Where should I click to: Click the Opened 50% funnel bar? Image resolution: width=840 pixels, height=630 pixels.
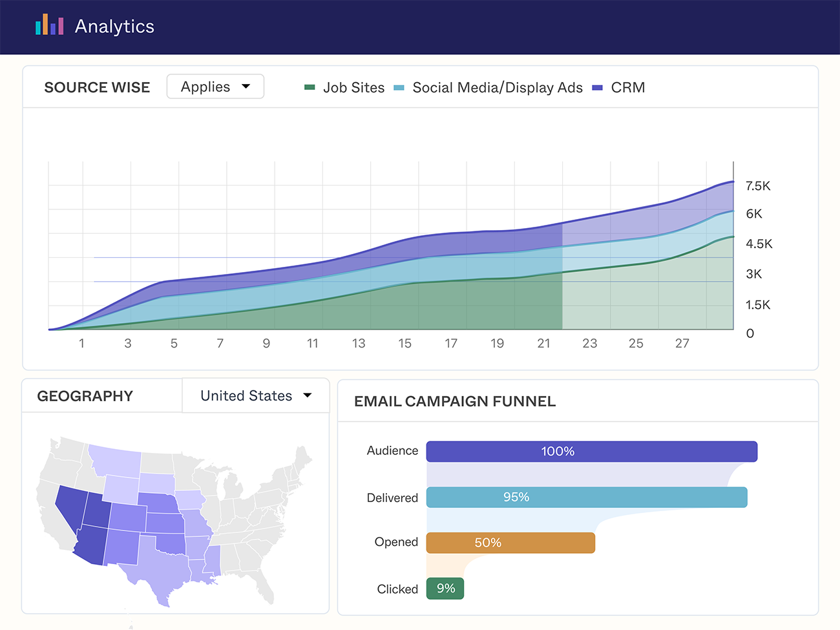click(510, 543)
